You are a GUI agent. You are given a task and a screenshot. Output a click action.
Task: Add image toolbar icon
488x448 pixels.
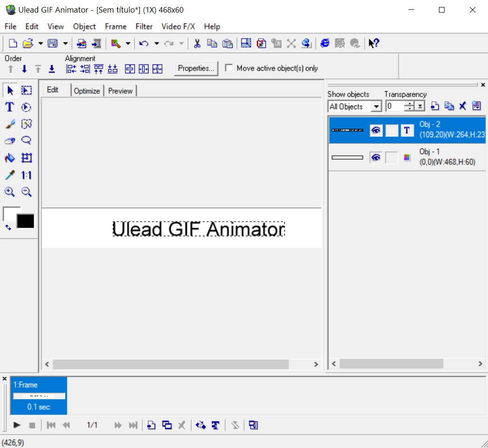(x=82, y=43)
